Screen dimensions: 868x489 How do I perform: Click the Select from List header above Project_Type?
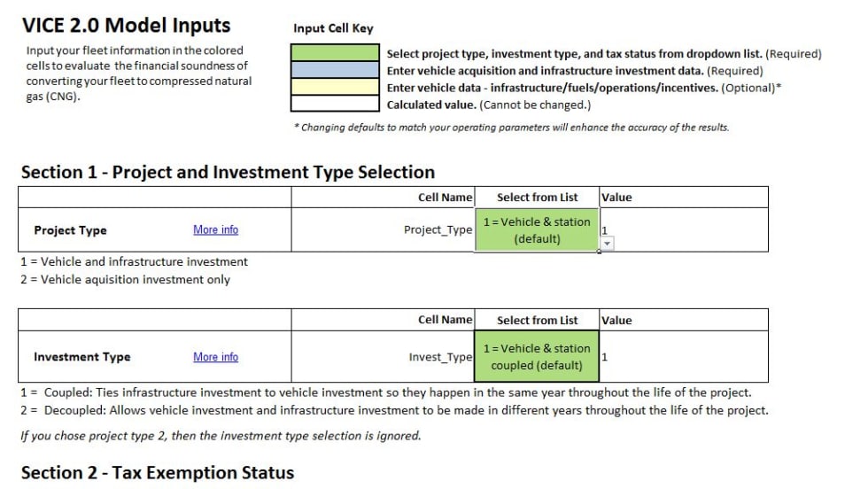coord(537,198)
